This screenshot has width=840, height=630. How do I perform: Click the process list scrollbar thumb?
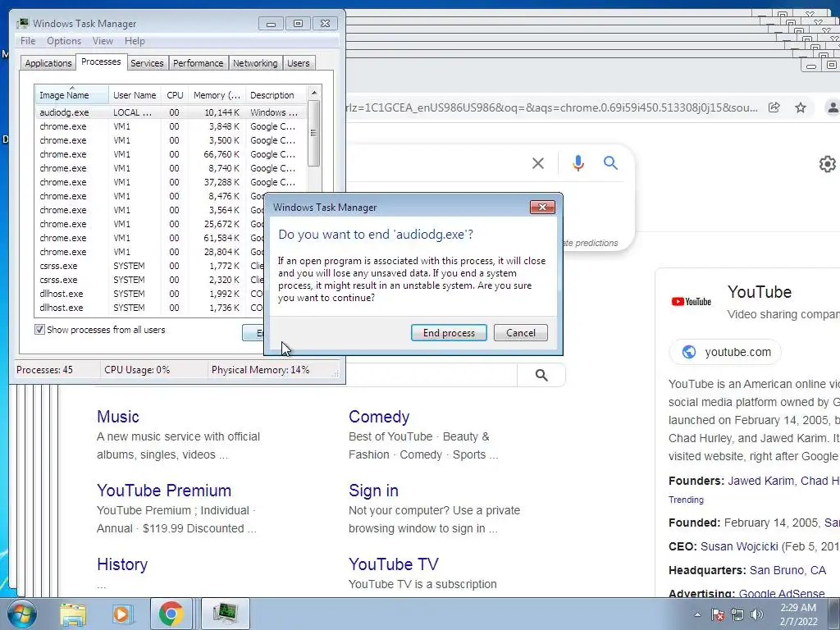[314, 134]
